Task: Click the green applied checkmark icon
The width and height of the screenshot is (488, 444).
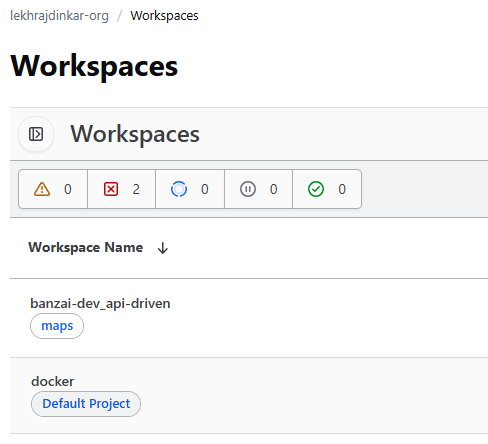Action: (x=316, y=189)
